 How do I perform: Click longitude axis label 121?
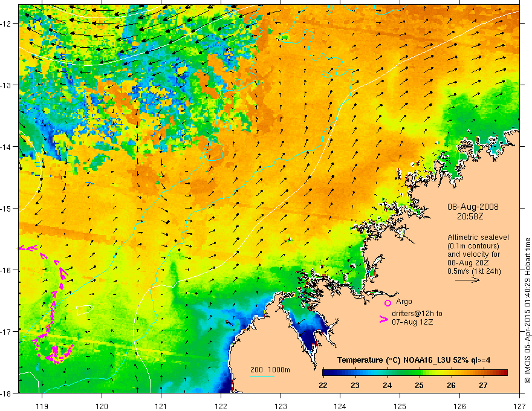(x=161, y=406)
